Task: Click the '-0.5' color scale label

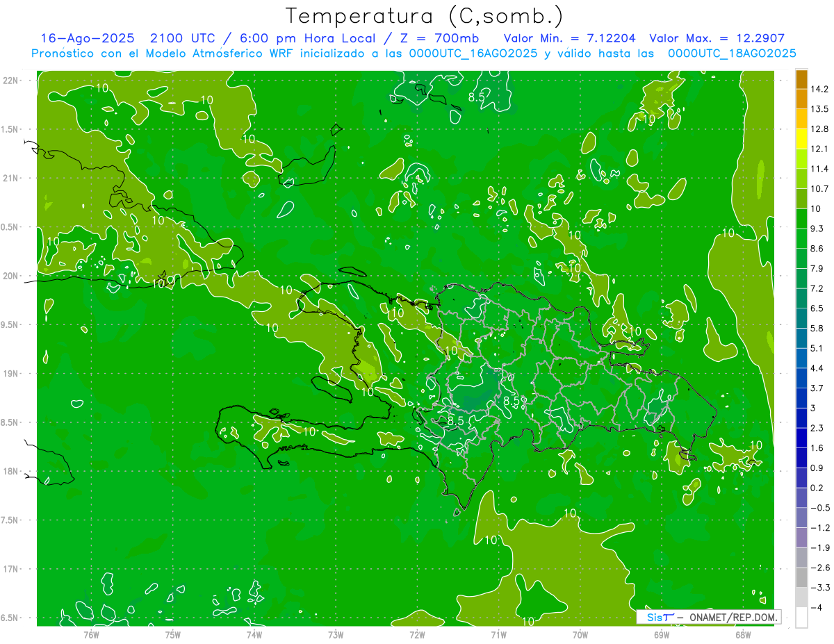Action: coord(820,508)
